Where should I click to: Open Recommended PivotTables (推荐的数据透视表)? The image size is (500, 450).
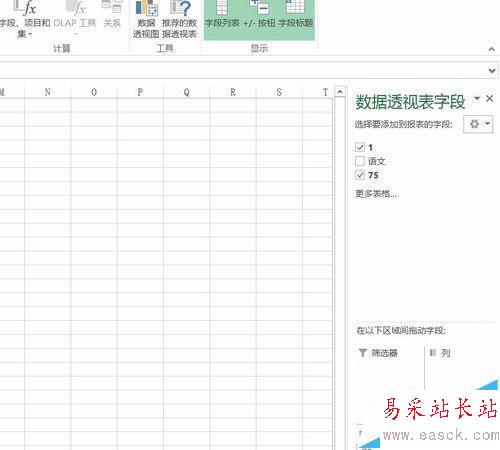tap(179, 19)
